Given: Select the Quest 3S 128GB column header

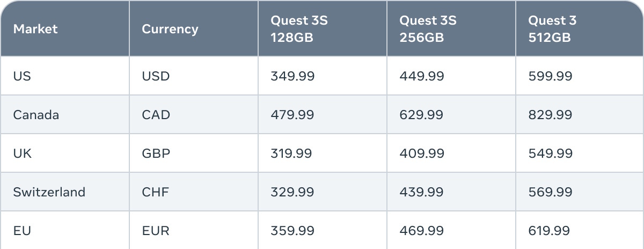Looking at the screenshot, I should (299, 29).
